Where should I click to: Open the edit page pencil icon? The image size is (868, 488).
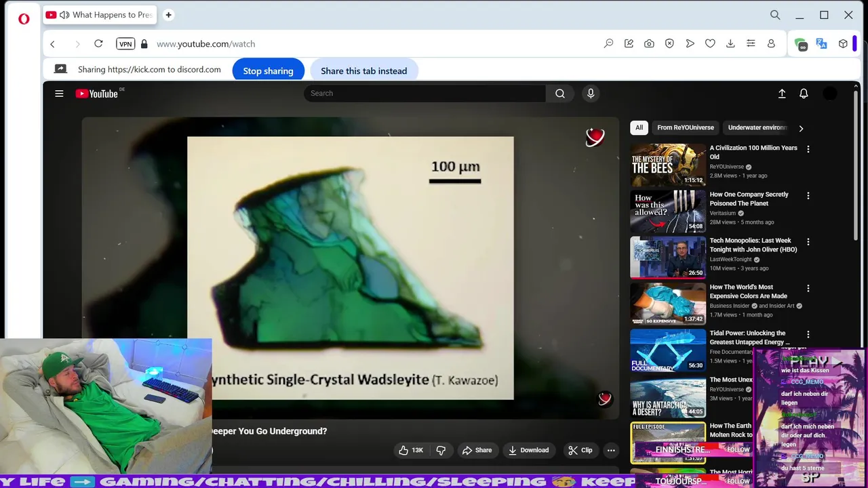point(629,43)
